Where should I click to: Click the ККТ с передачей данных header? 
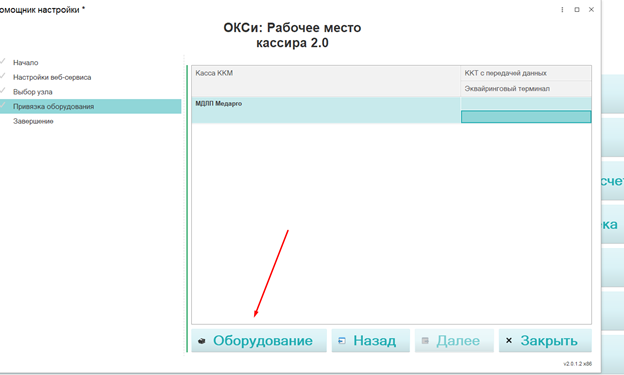526,73
